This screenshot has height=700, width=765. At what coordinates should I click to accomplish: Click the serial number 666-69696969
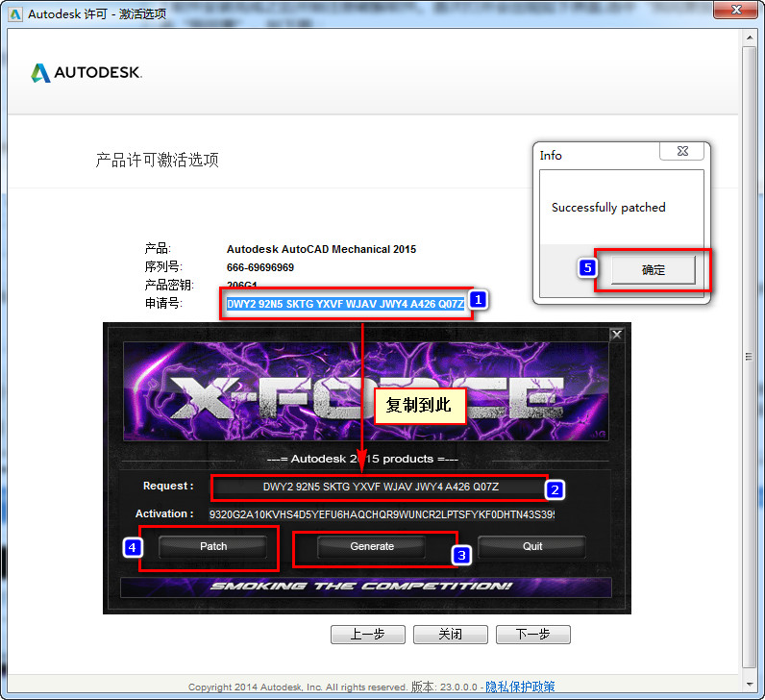tap(260, 267)
